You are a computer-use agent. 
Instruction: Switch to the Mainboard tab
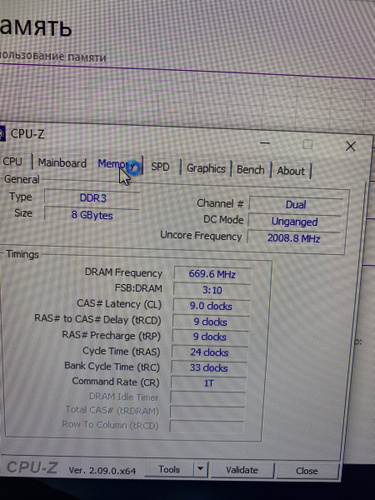62,163
